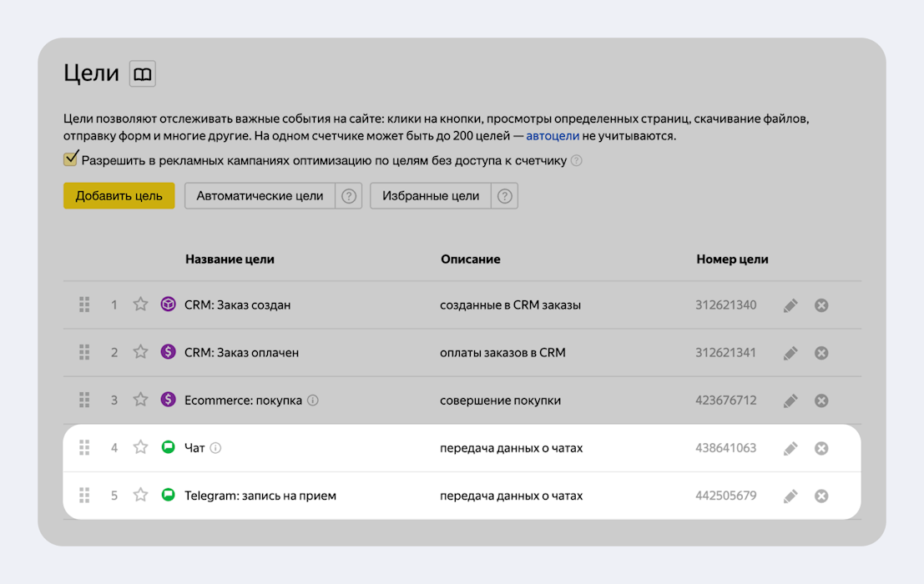The image size is (924, 584).
Task: Edit the CRM: Заказ оплачен goal
Action: tap(790, 353)
